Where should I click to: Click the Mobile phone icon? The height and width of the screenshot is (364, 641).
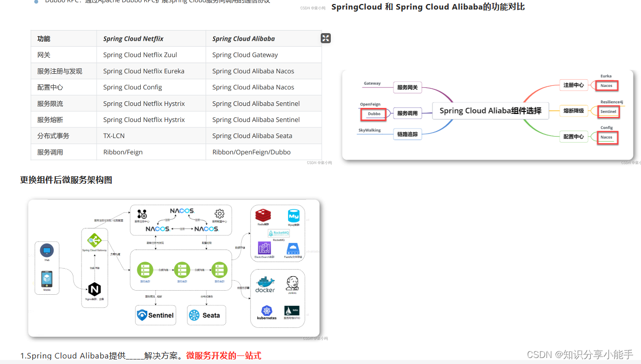click(x=47, y=279)
